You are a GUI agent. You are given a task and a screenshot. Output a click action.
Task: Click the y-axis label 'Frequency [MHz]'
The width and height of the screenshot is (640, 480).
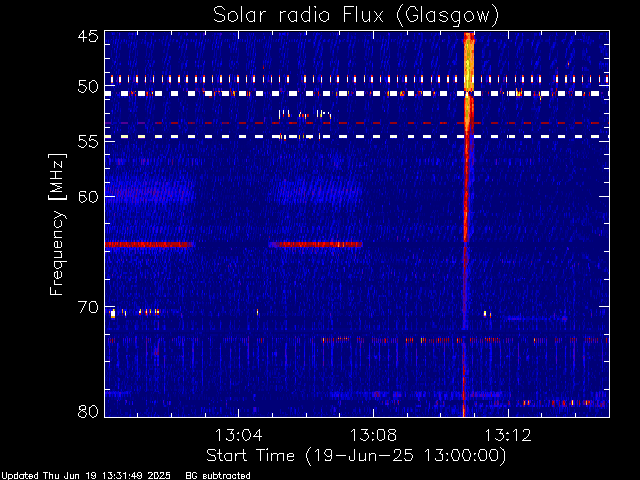point(57,224)
